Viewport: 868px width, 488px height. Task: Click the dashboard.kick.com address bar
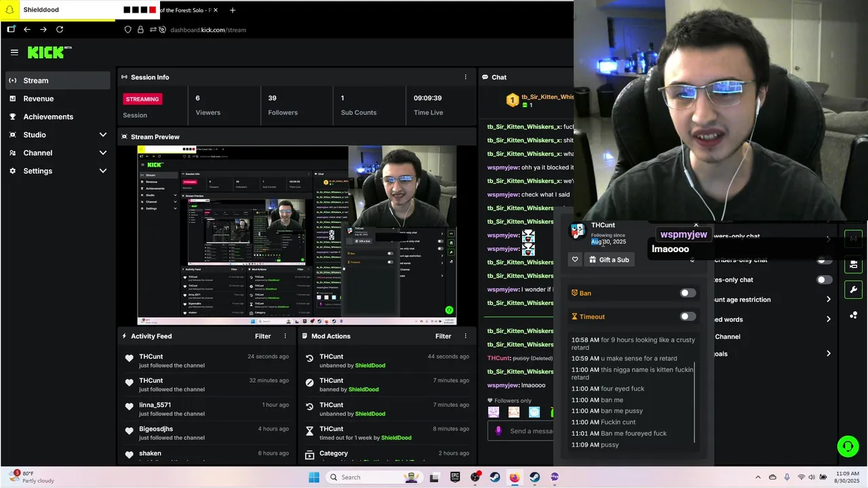click(208, 30)
